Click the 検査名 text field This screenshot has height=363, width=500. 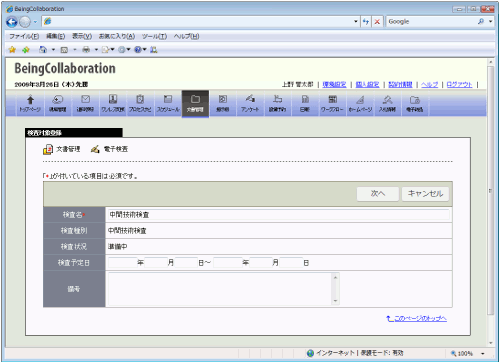point(278,215)
